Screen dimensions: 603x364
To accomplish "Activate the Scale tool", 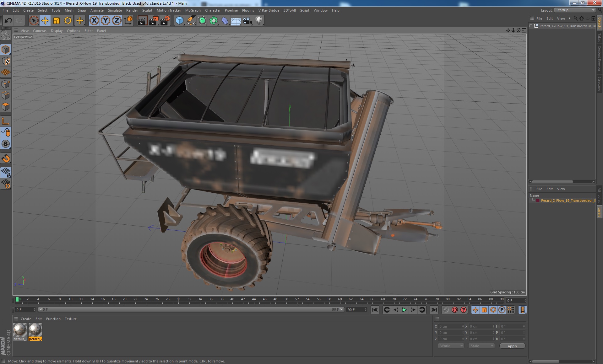I will coord(57,21).
